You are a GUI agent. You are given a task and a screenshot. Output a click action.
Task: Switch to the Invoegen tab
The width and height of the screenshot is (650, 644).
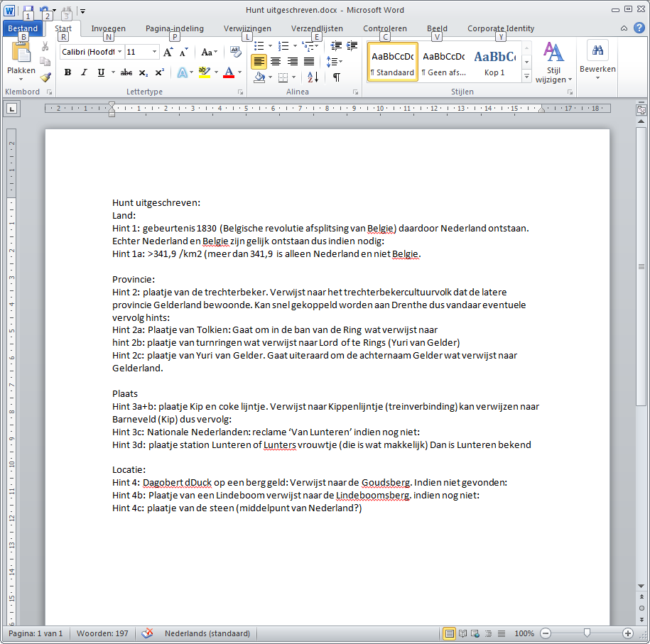click(x=108, y=28)
